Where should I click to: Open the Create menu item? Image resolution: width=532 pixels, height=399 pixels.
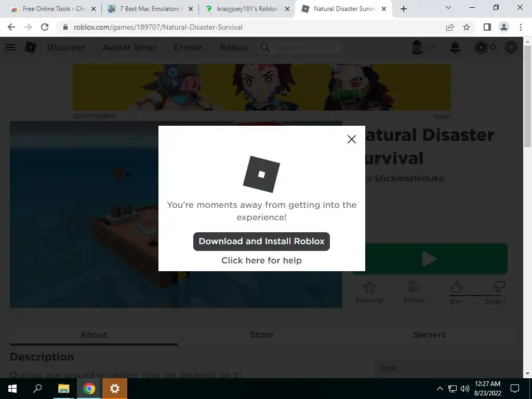pyautogui.click(x=188, y=47)
